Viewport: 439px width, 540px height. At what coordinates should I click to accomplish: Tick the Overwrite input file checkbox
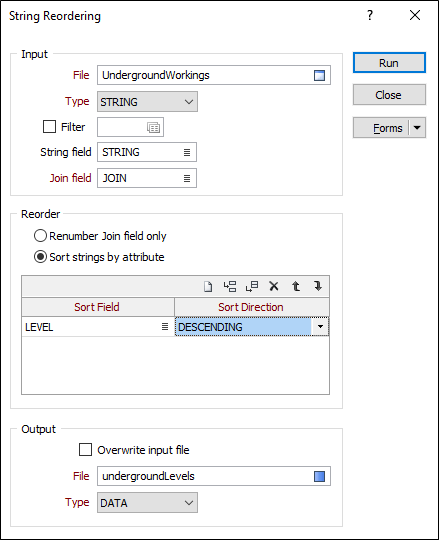point(85,450)
